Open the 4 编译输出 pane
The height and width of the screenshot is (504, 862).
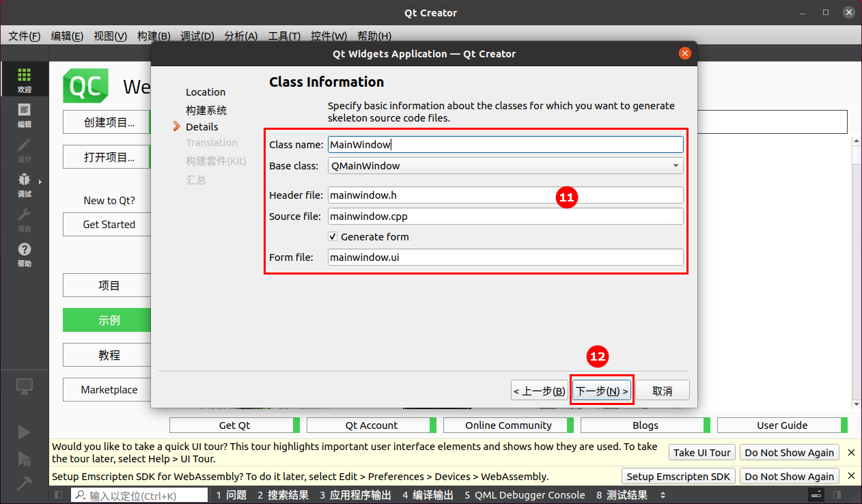click(x=428, y=495)
